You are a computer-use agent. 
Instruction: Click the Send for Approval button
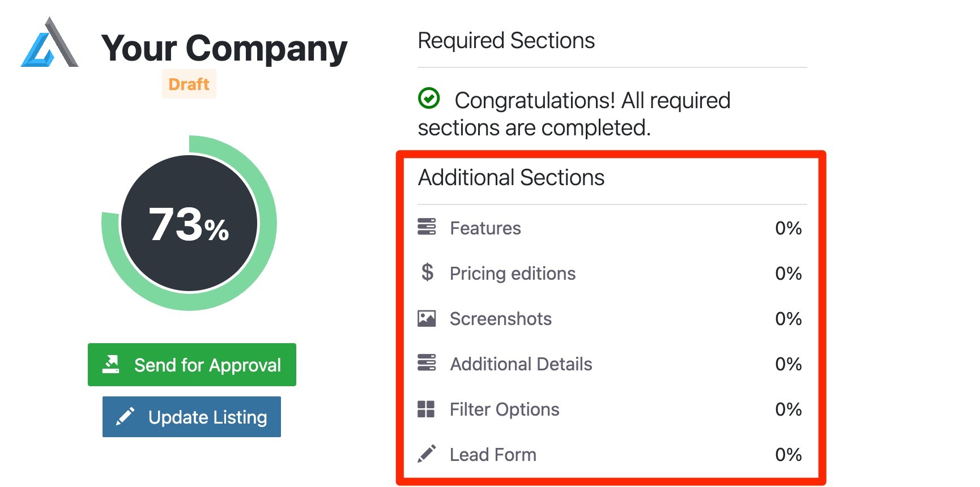[x=192, y=365]
